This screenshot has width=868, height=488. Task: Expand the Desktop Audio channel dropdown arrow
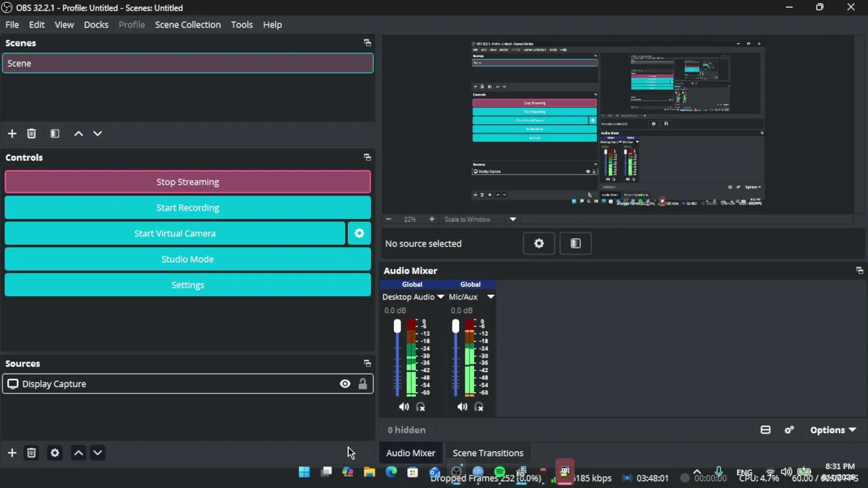click(x=441, y=297)
